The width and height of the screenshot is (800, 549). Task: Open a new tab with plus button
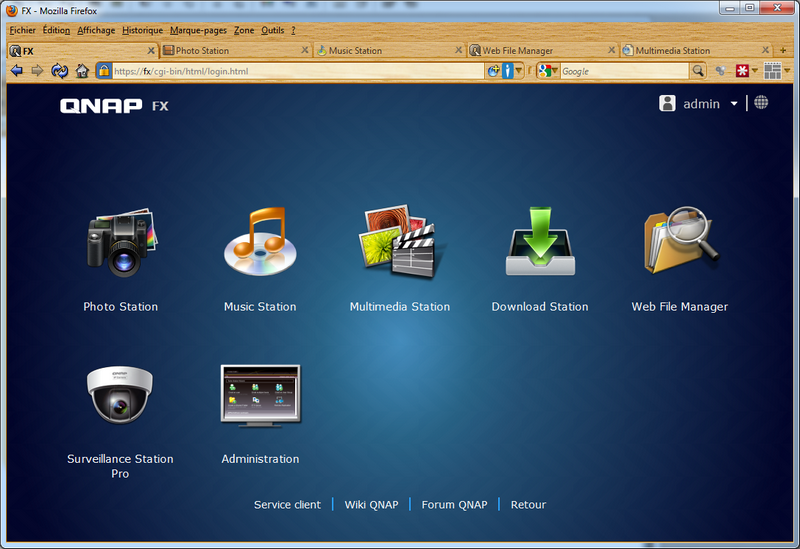[x=783, y=51]
